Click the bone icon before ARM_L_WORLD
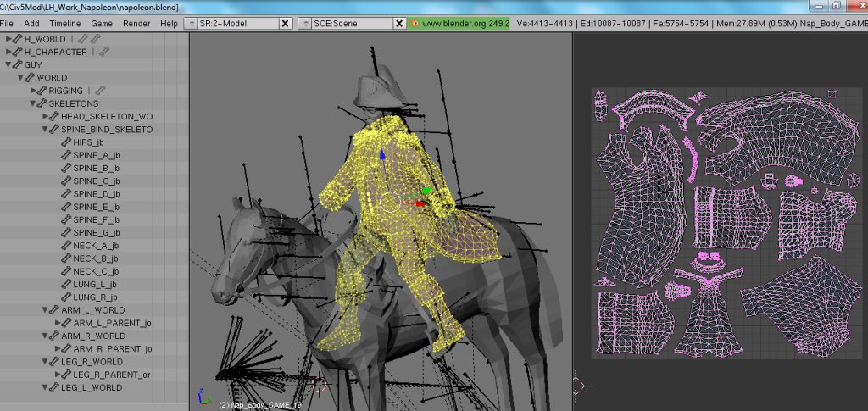 pyautogui.click(x=54, y=310)
